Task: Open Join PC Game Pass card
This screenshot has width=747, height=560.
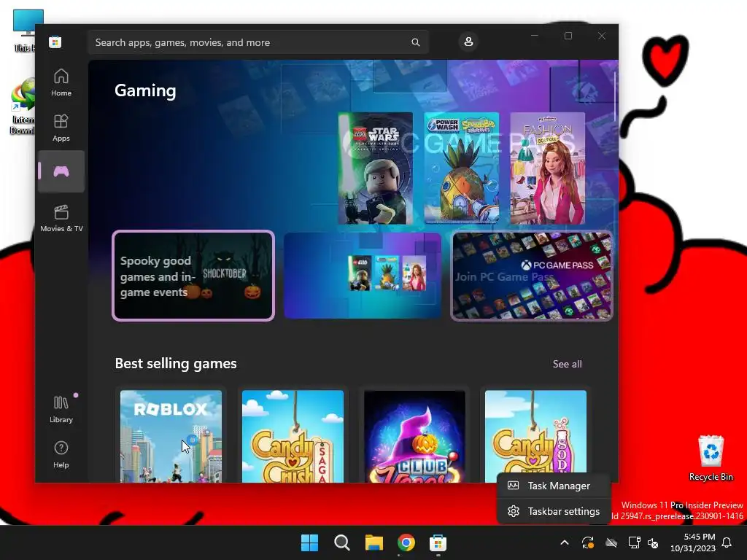Action: click(532, 276)
